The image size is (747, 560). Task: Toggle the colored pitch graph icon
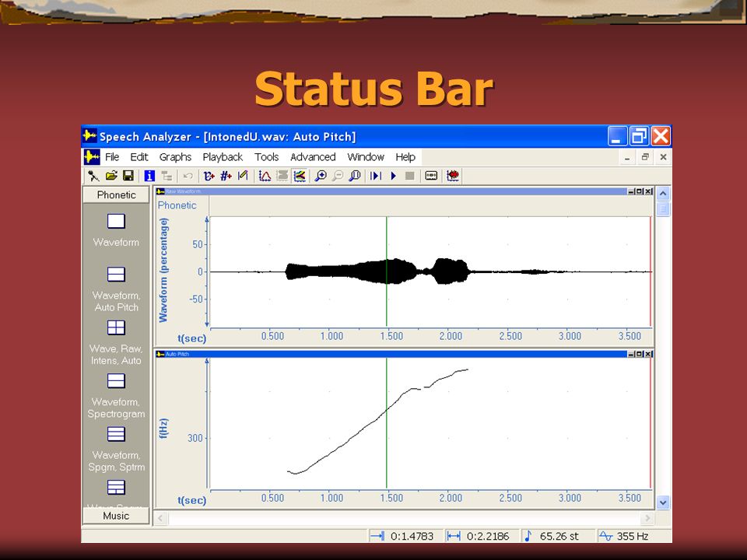coord(300,176)
